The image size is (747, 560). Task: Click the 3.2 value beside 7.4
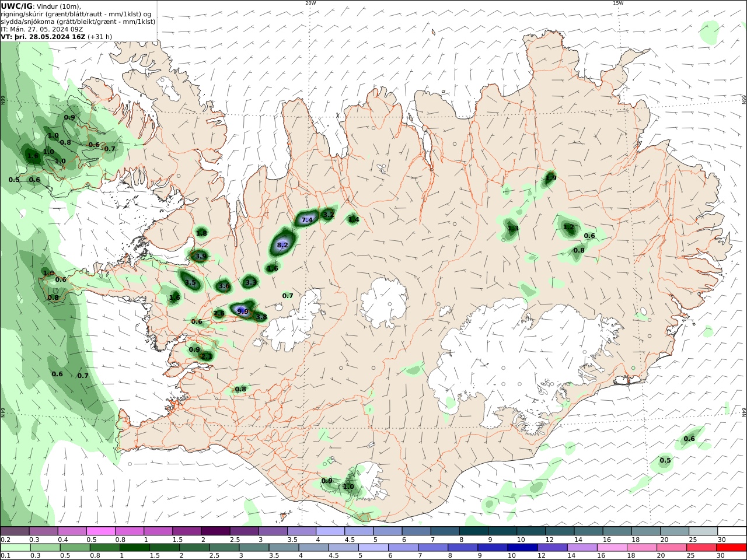(329, 215)
